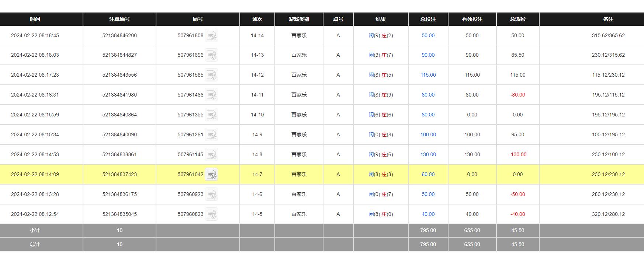
Task: Select bet number 521384837423 in highlighted row
Action: (x=120, y=175)
